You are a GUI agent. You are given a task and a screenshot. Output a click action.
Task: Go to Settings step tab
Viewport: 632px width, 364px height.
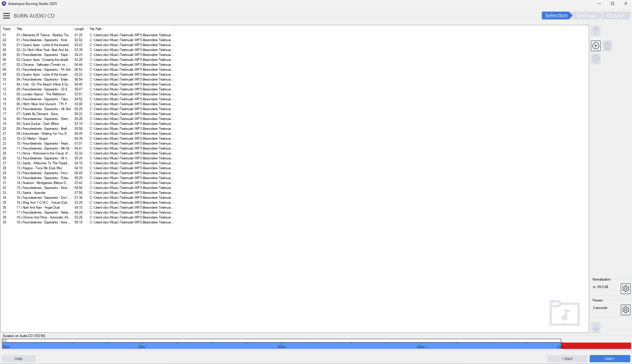pos(586,16)
